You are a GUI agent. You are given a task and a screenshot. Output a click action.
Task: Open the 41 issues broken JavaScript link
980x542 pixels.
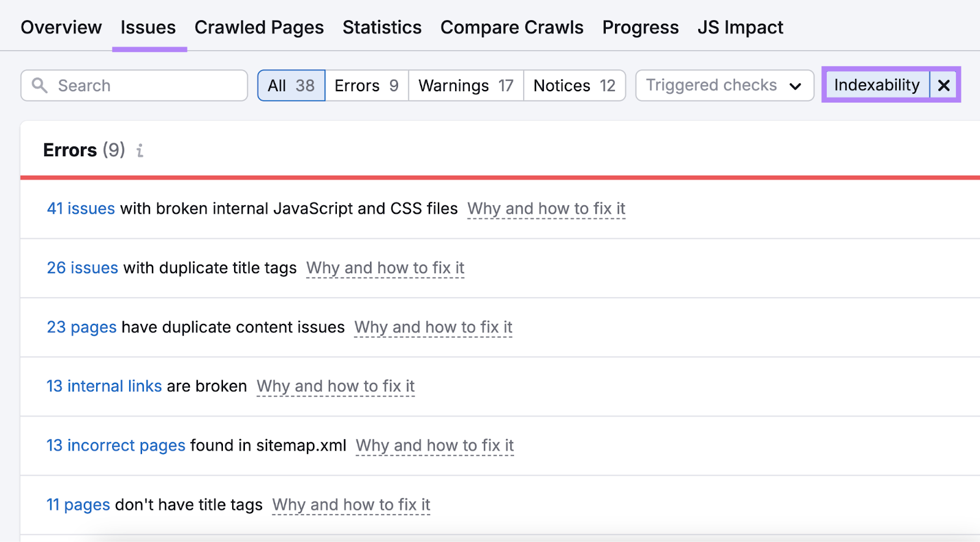(80, 208)
